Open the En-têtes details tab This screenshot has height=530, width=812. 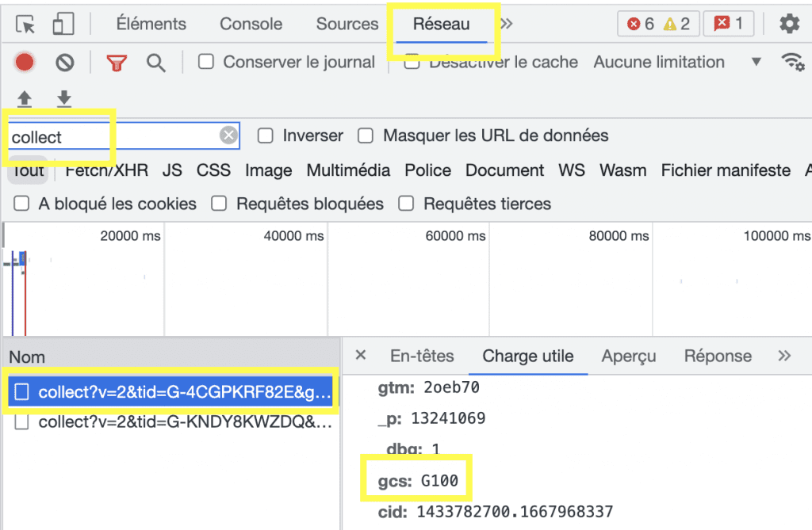click(422, 356)
